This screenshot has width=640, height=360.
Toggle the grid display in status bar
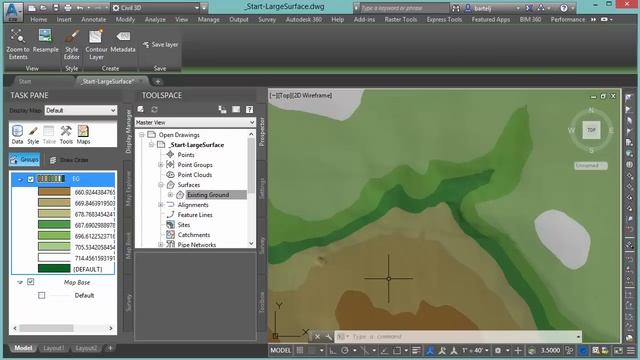[300, 350]
